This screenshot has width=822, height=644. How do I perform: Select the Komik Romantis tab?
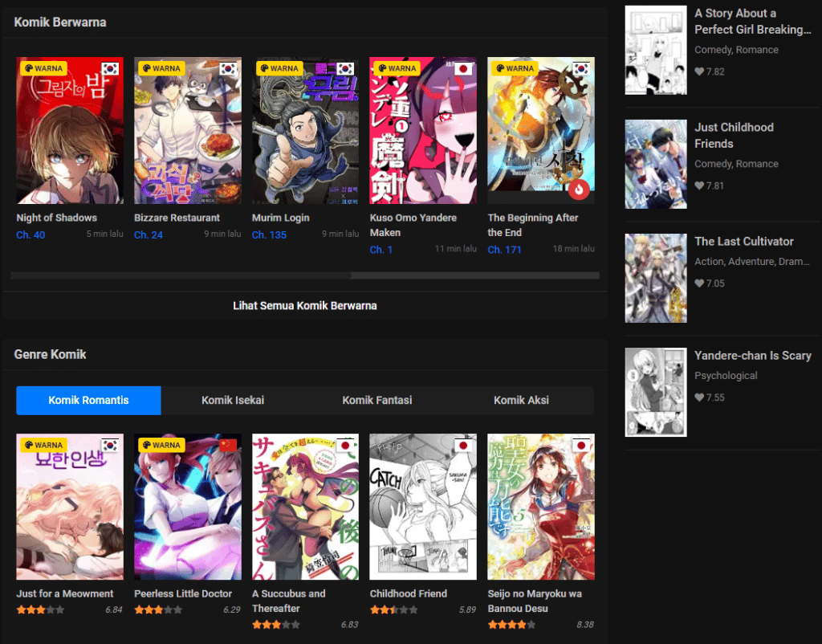tap(88, 400)
